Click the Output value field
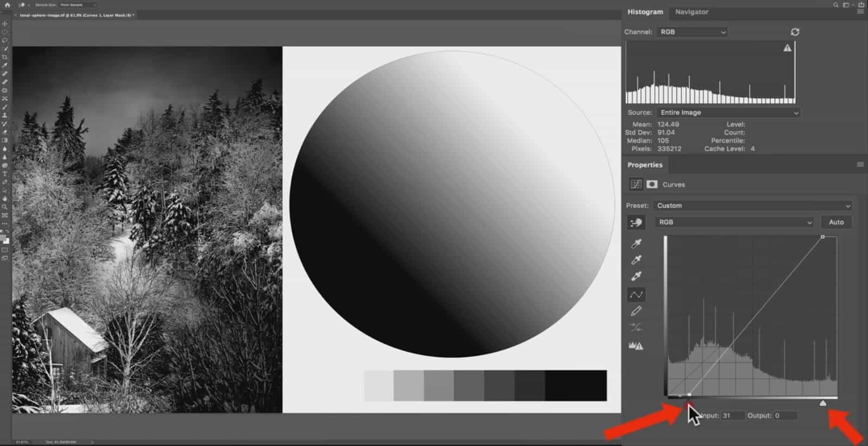868x446 pixels. [x=785, y=416]
